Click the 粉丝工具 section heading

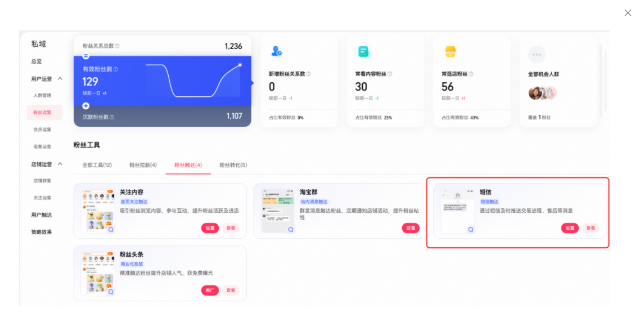click(87, 145)
